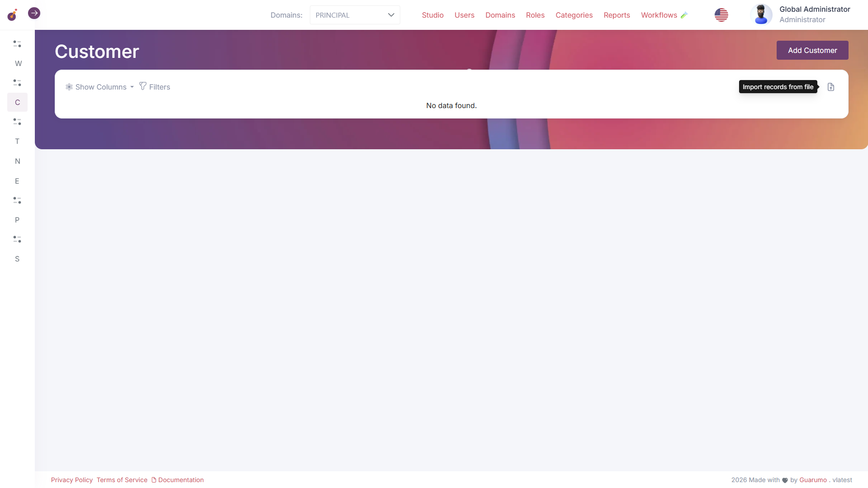This screenshot has width=868, height=488.
Task: Click the app logo in top-left corner
Action: [12, 15]
